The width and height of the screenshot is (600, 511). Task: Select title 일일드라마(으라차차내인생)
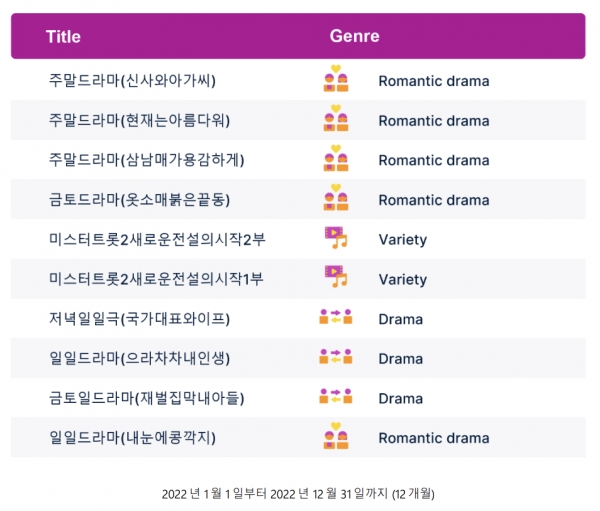[x=140, y=358]
